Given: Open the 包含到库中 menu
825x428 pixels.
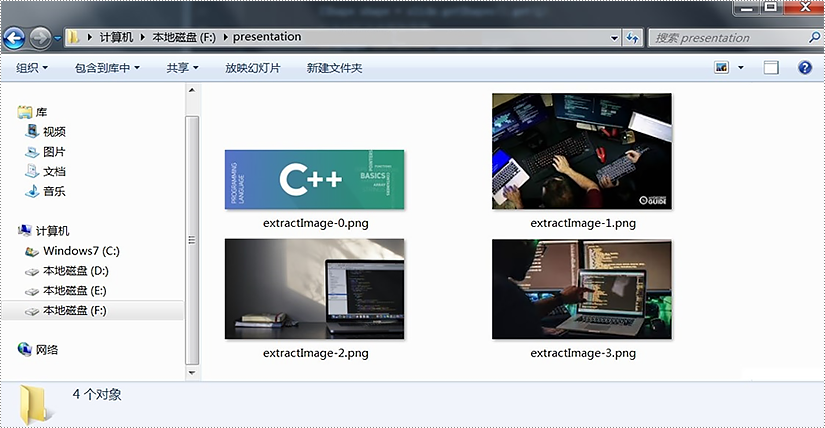Looking at the screenshot, I should pos(107,68).
